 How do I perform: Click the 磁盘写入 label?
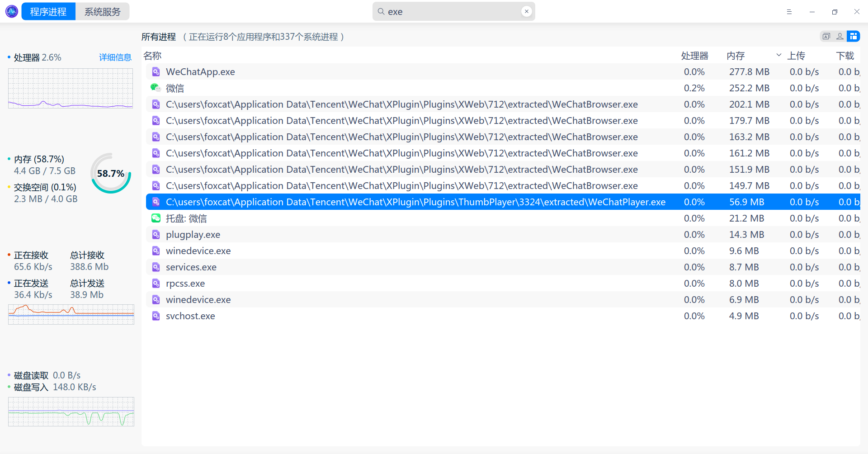pos(31,387)
